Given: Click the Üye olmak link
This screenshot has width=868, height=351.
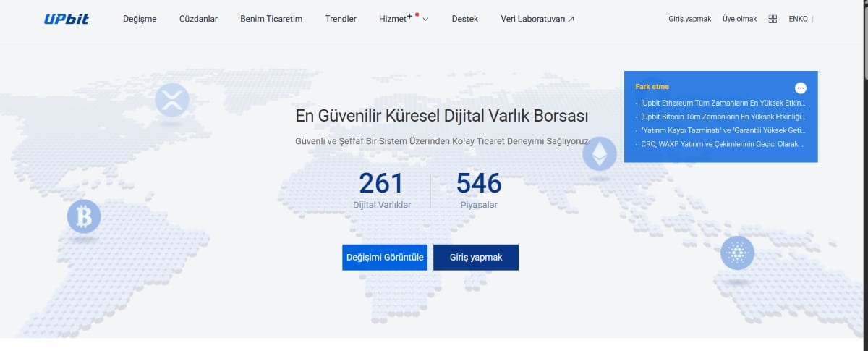Looking at the screenshot, I should (739, 19).
